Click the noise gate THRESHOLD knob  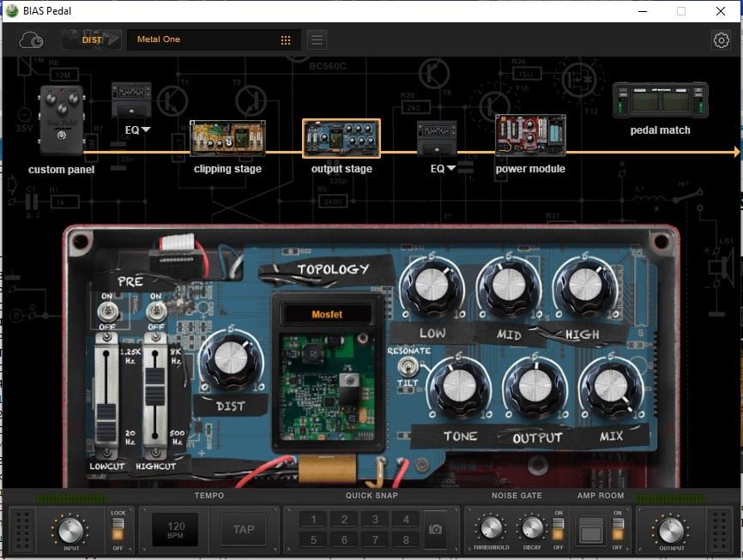(x=491, y=527)
